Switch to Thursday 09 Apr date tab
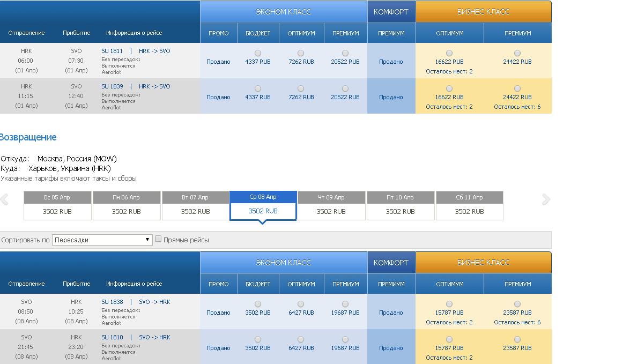 coord(331,206)
